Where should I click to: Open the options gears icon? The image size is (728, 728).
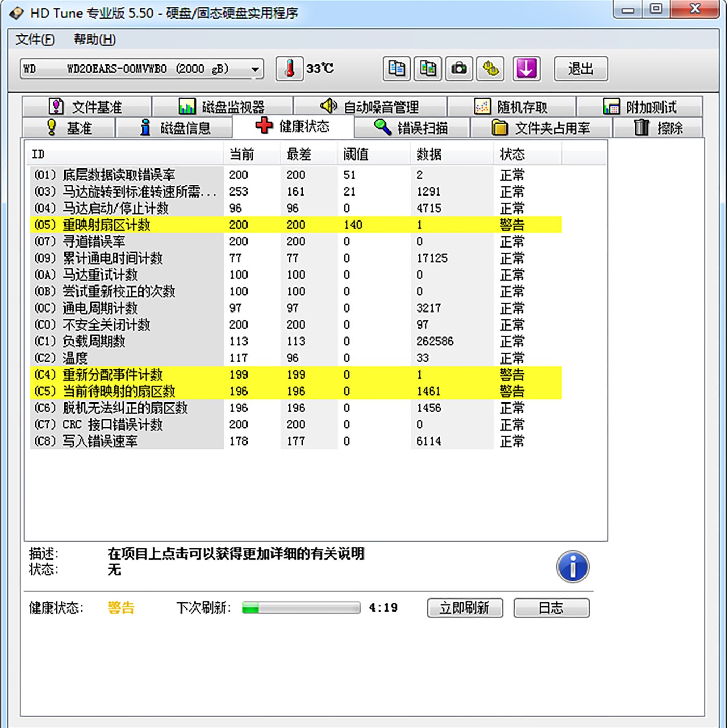point(490,69)
